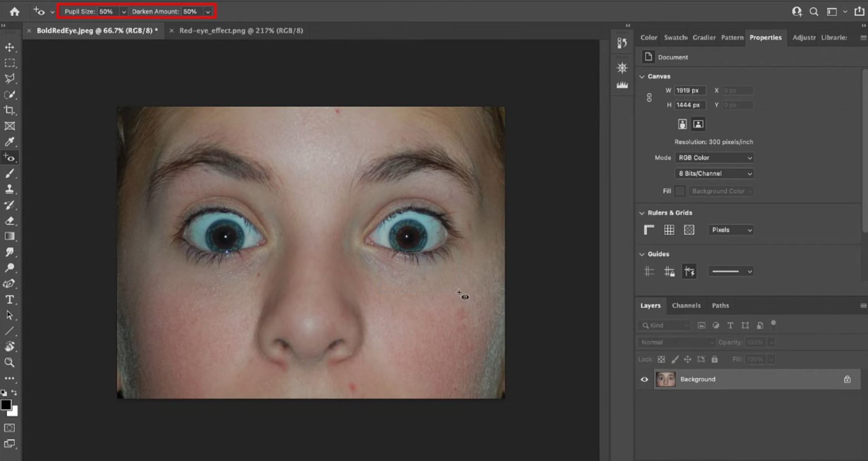This screenshot has height=461, width=868.
Task: Click the foreground color swatch
Action: pyautogui.click(x=6, y=405)
